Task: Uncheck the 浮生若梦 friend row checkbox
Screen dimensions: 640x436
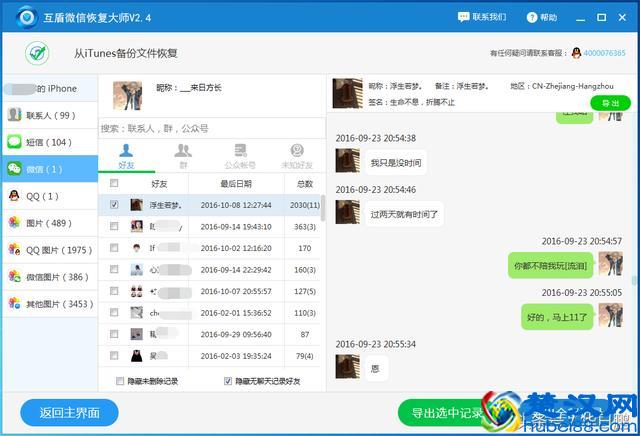Action: coord(114,205)
